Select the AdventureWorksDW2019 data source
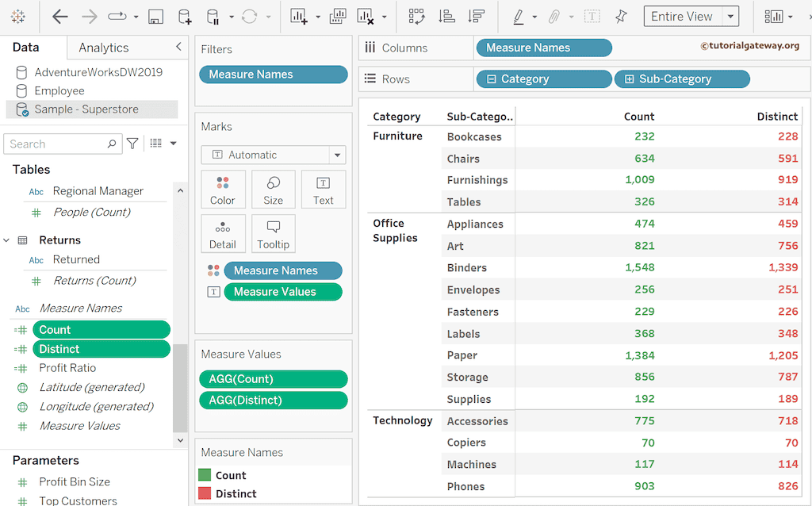Screen dimensions: 812x506 [98, 72]
